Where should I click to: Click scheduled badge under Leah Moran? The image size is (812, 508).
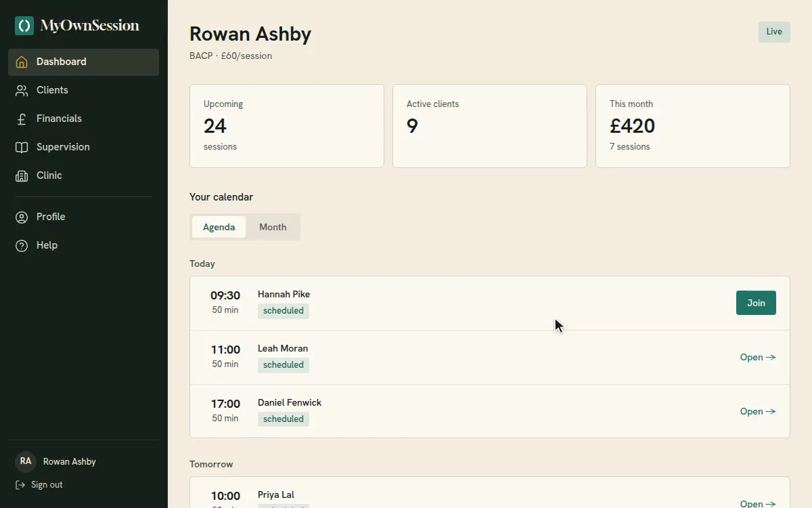tap(284, 365)
